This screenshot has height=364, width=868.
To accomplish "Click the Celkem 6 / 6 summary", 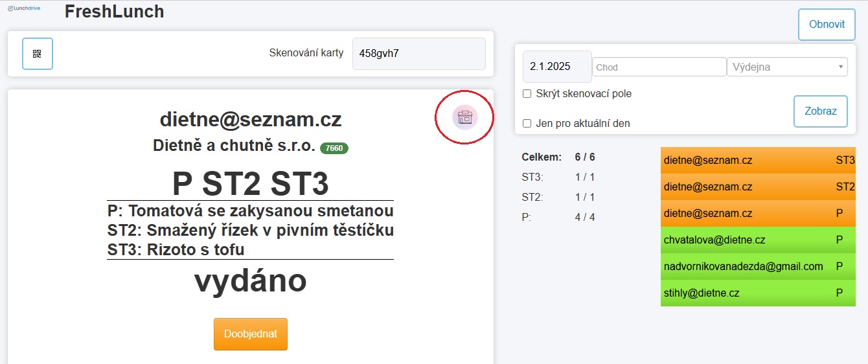I will (558, 157).
